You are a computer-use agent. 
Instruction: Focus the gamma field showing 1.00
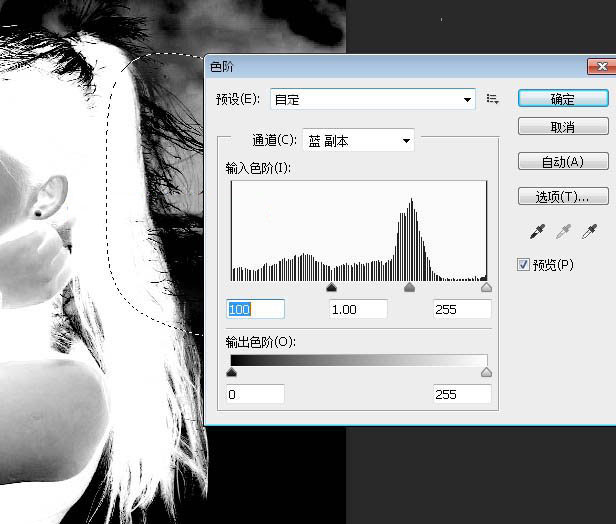[x=358, y=309]
